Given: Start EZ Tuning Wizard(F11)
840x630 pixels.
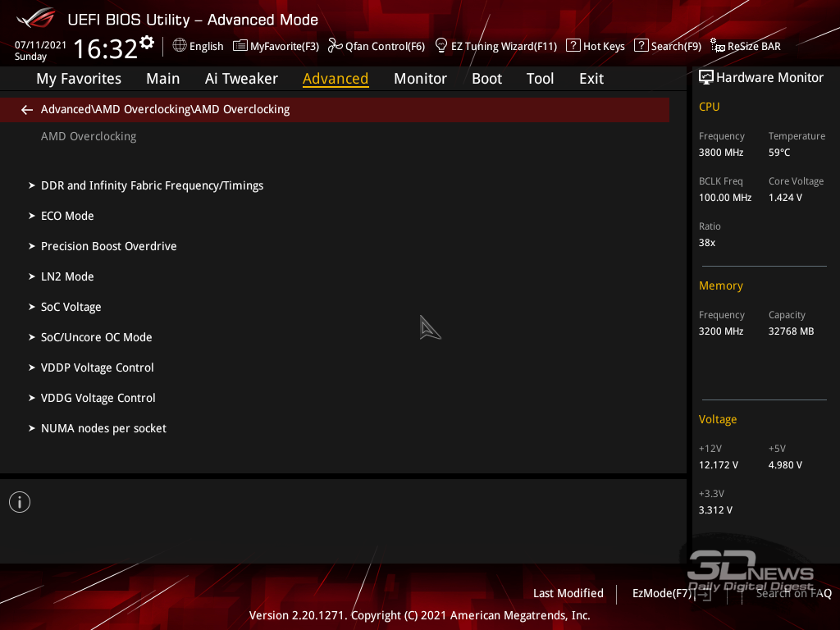Looking at the screenshot, I should [504, 46].
